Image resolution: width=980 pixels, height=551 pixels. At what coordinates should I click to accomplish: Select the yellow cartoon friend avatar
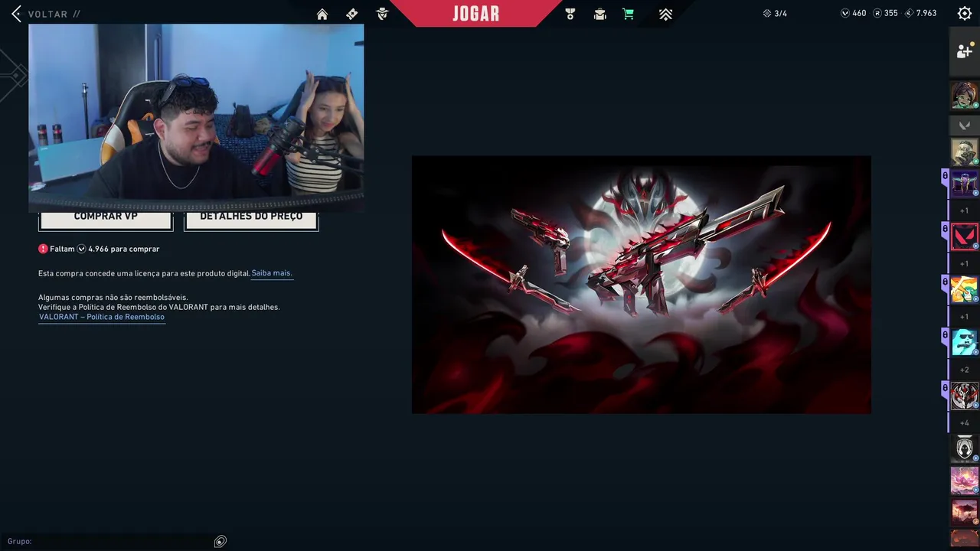[964, 289]
